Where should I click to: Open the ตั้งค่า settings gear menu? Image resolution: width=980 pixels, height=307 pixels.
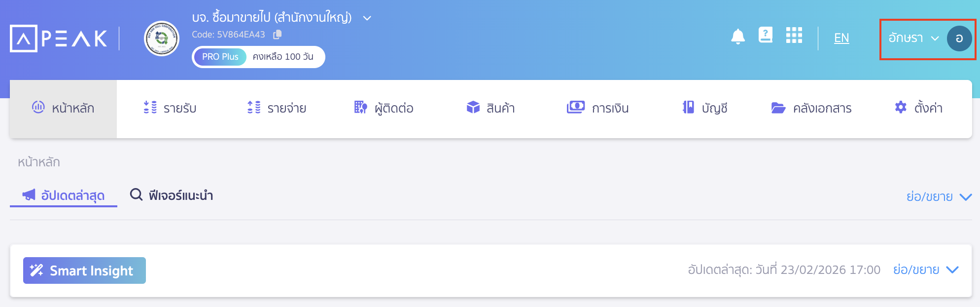(x=918, y=108)
